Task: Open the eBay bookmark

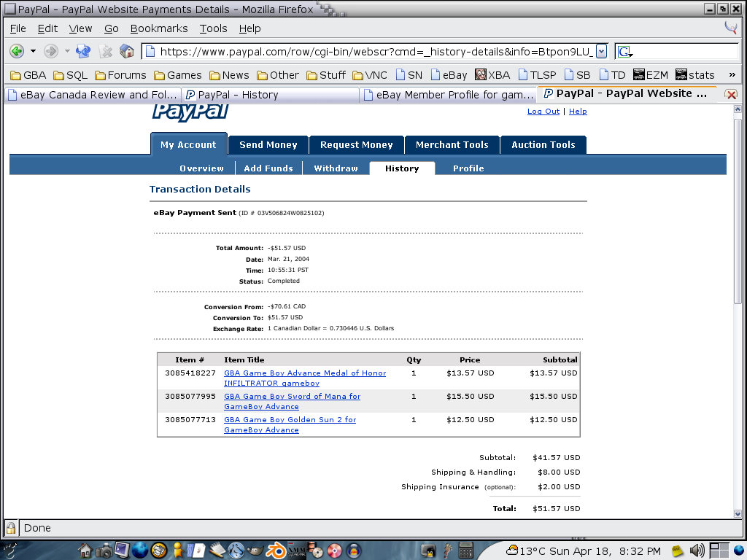Action: coord(449,75)
